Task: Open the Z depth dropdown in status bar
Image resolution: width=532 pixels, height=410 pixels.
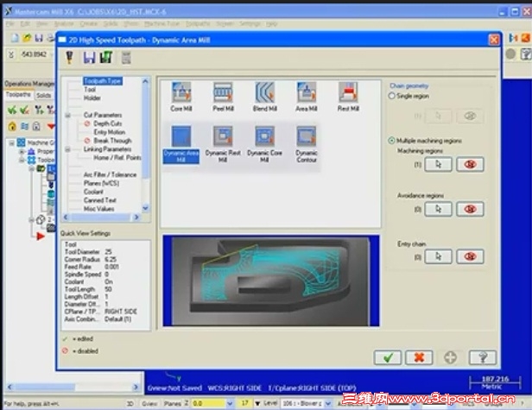Action: coord(230,404)
